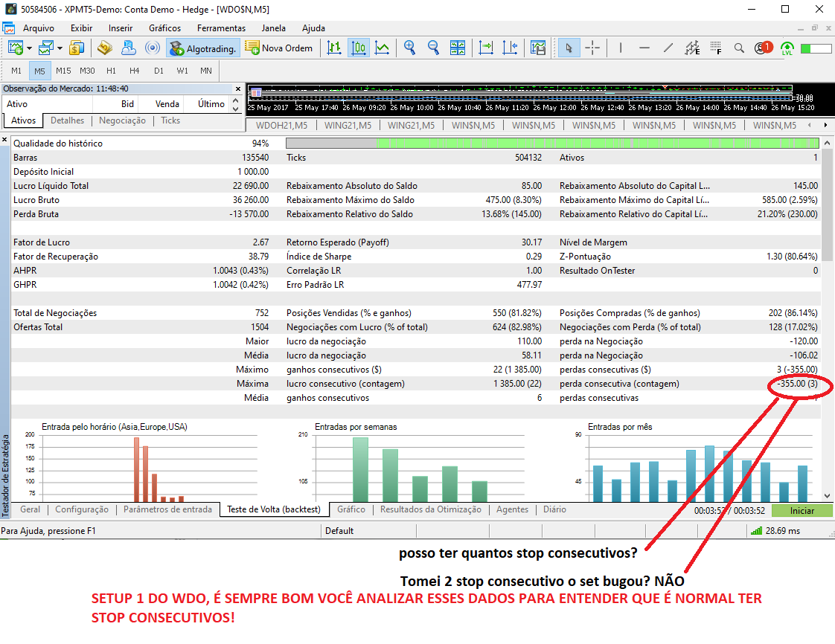Screen dimensions: 835x644
Task: Select the vertical line drawing tool
Action: point(621,48)
